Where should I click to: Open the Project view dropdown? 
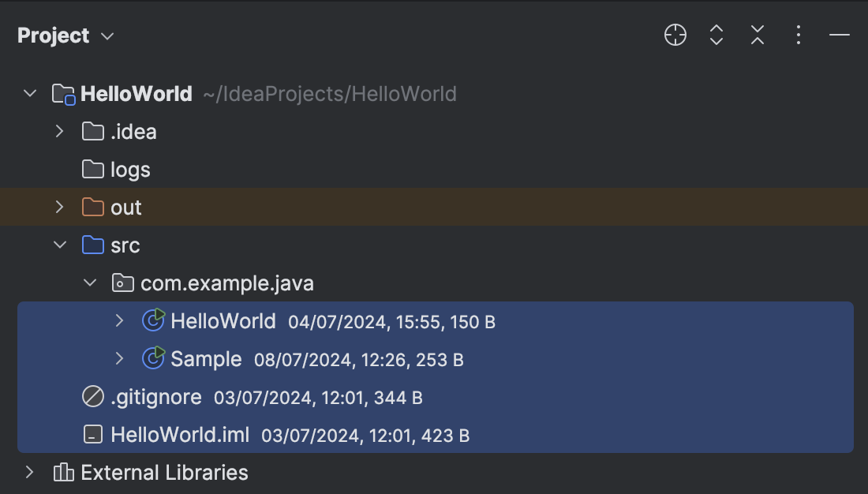pos(107,36)
